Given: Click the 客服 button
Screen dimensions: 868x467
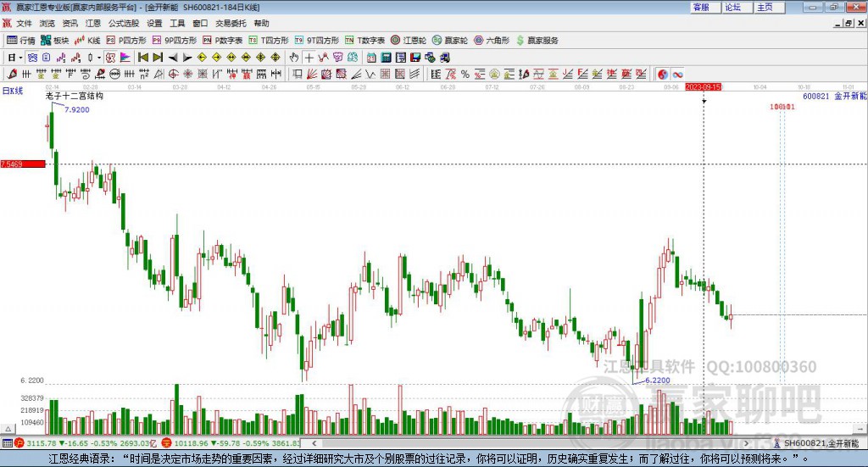Looking at the screenshot, I should point(705,7).
